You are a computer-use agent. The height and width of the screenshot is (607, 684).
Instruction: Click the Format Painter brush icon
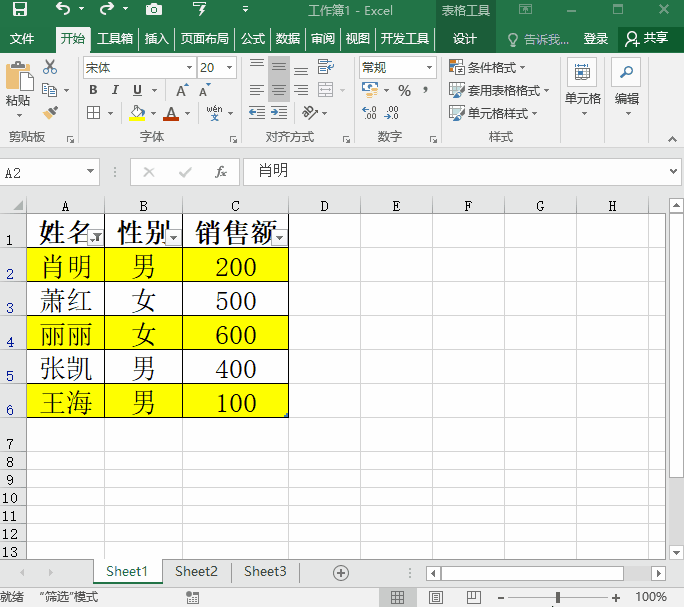coord(51,113)
